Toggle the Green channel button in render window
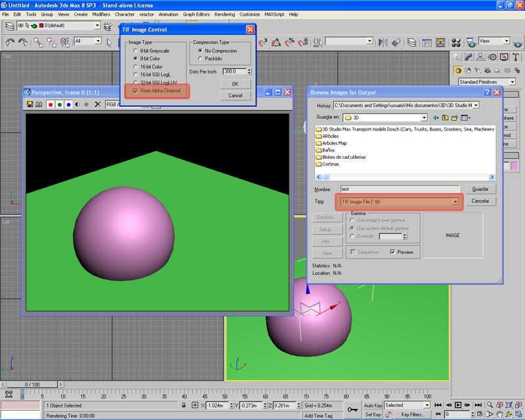Image resolution: width=525 pixels, height=420 pixels. (60, 104)
